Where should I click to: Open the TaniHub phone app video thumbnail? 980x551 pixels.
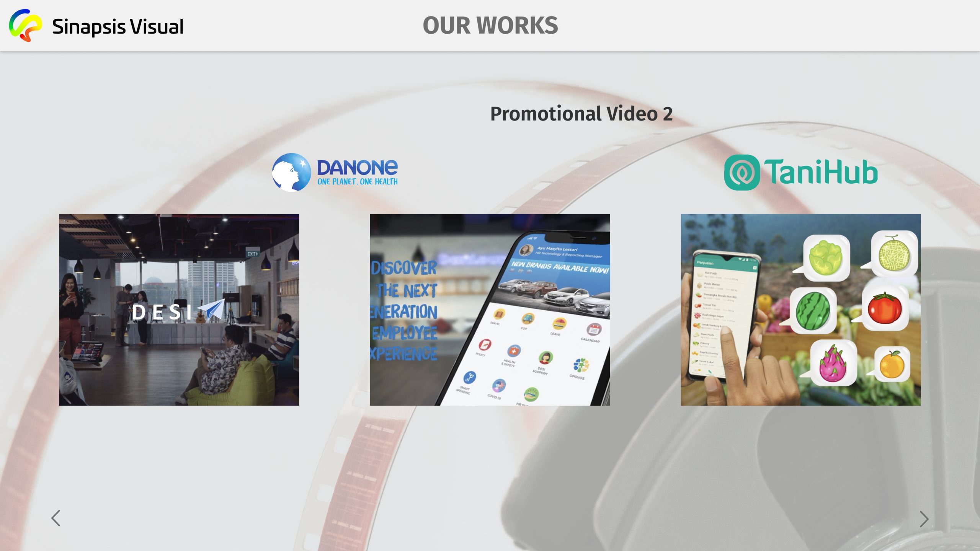pyautogui.click(x=727, y=310)
